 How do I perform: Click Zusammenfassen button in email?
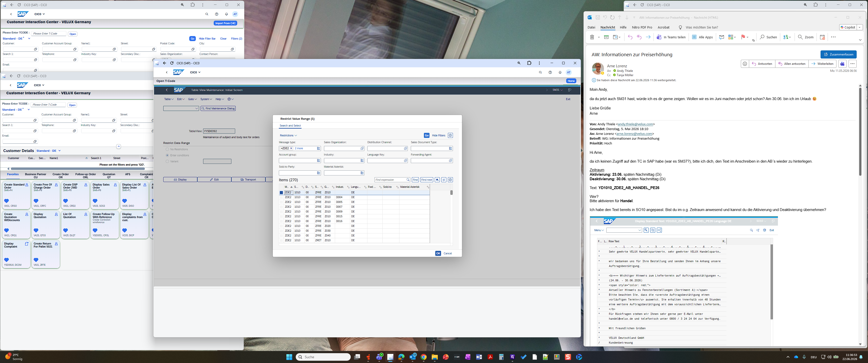click(838, 54)
